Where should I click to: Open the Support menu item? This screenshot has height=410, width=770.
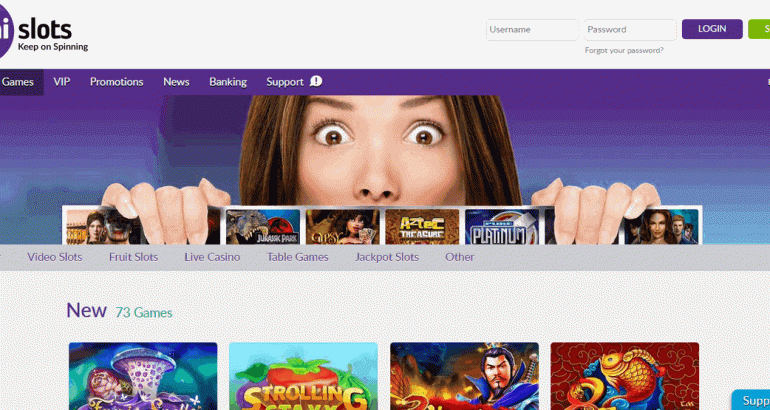(285, 82)
